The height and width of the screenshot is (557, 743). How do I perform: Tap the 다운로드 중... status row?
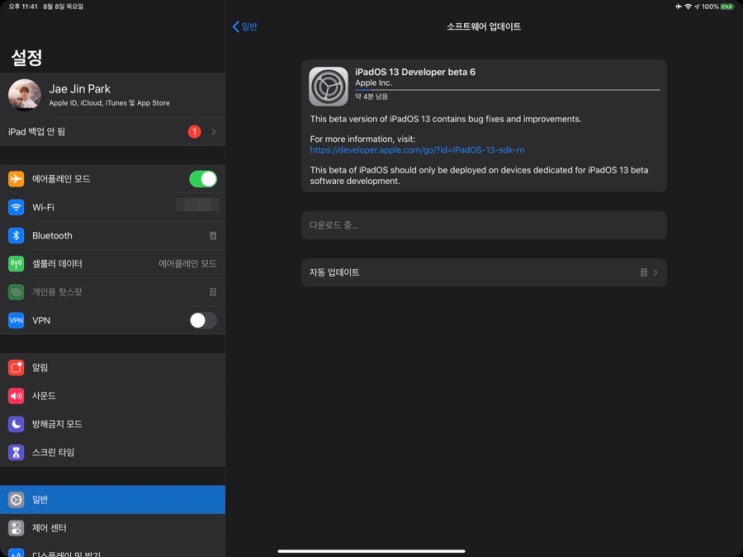484,225
